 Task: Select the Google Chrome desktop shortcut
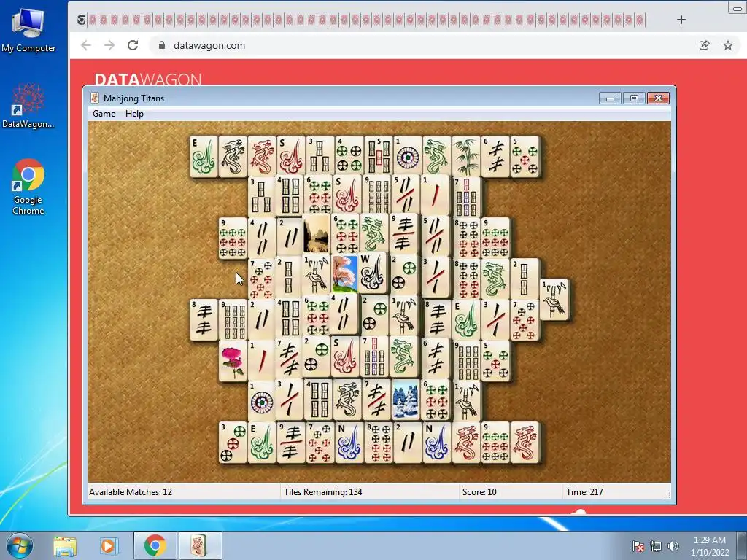[x=28, y=187]
